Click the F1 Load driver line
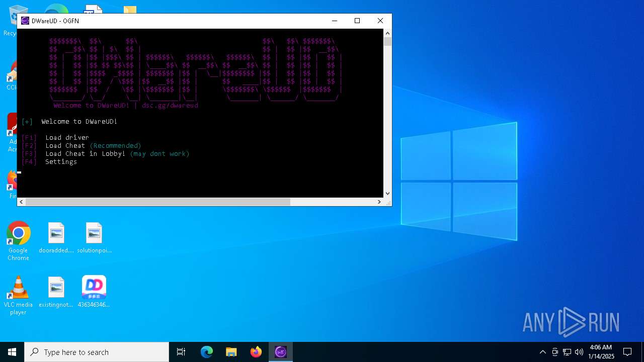The image size is (644, 362). coord(55,137)
